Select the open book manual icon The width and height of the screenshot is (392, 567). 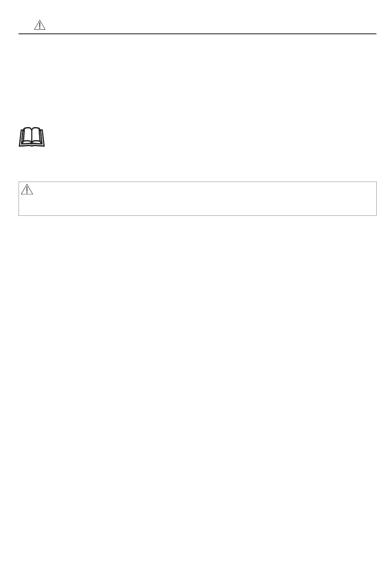click(x=33, y=137)
